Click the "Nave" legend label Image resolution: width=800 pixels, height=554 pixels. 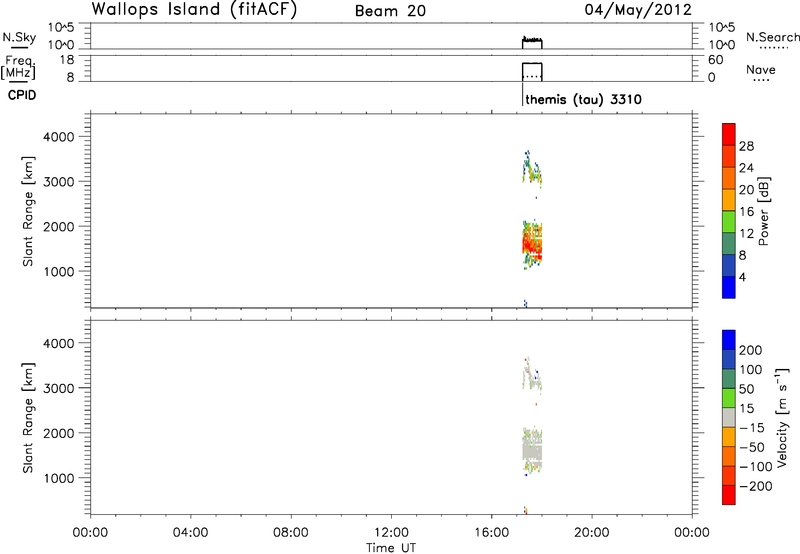761,70
